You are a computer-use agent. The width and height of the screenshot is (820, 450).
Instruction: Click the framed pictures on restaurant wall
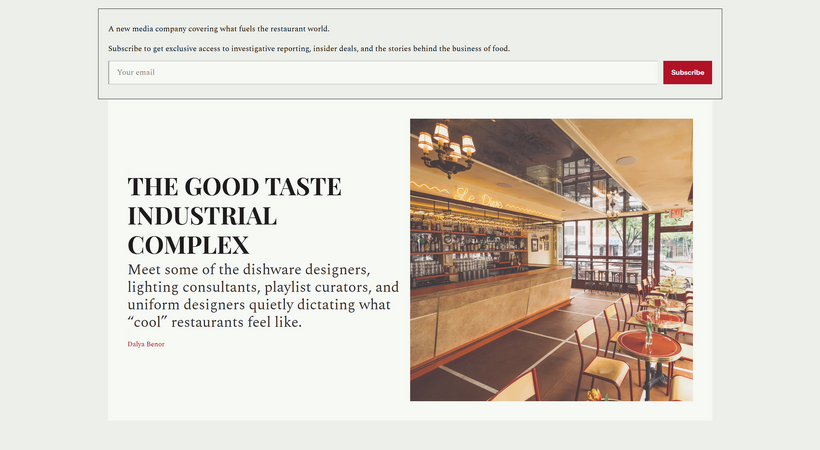pyautogui.click(x=534, y=244)
